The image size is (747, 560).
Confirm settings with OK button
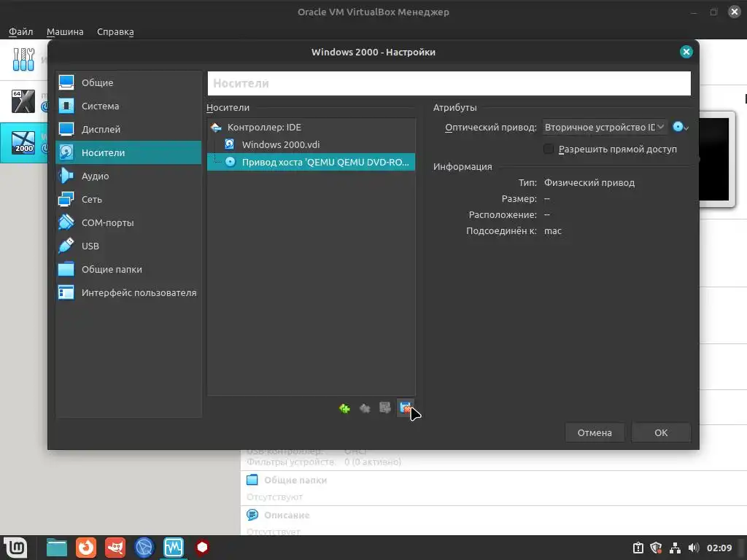pos(661,432)
